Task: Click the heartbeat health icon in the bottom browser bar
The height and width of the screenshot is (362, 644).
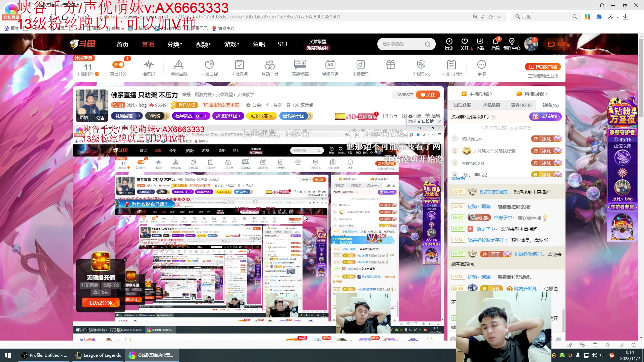Action: (x=583, y=345)
